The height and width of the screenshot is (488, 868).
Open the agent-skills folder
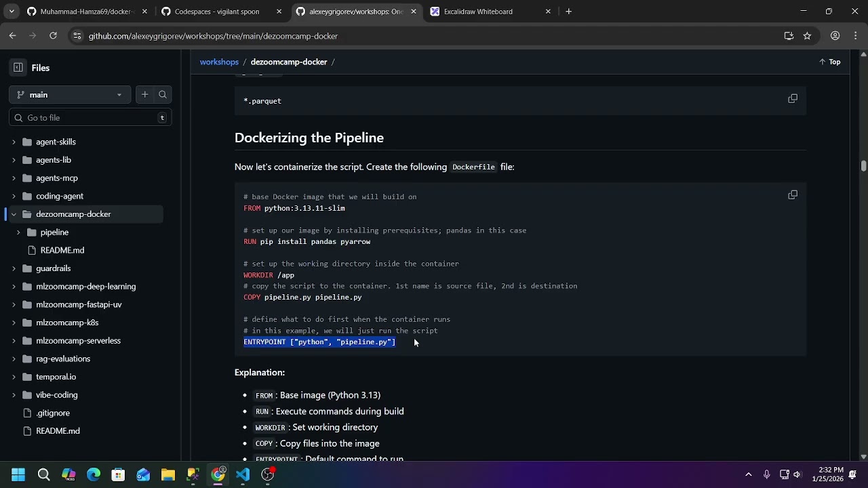(56, 142)
